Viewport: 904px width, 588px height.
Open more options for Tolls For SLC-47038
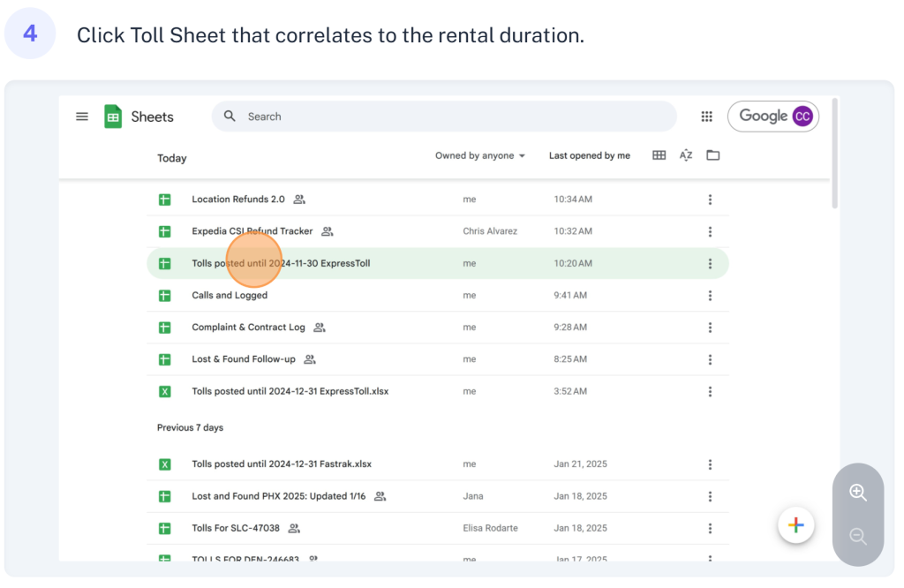[x=710, y=528]
